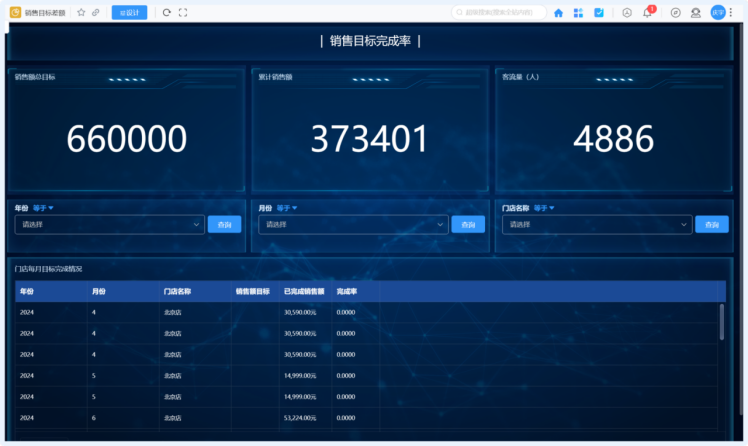748x446 pixels.
Task: Click the 设计 design button
Action: click(129, 13)
